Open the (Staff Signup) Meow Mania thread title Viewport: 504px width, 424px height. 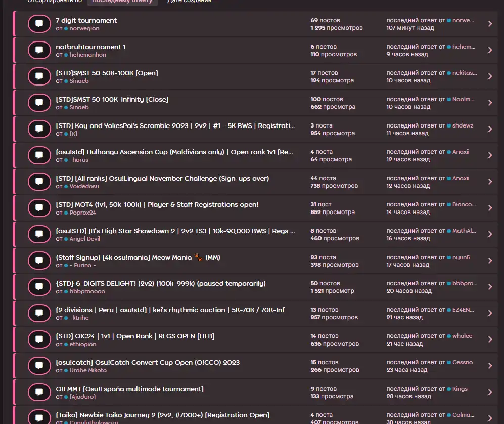[x=138, y=258]
